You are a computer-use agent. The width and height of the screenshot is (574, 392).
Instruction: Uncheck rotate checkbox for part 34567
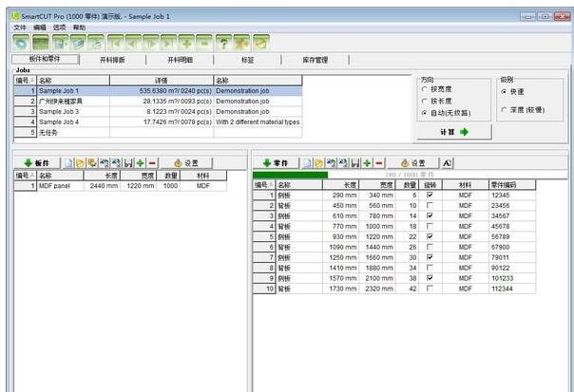(x=430, y=215)
